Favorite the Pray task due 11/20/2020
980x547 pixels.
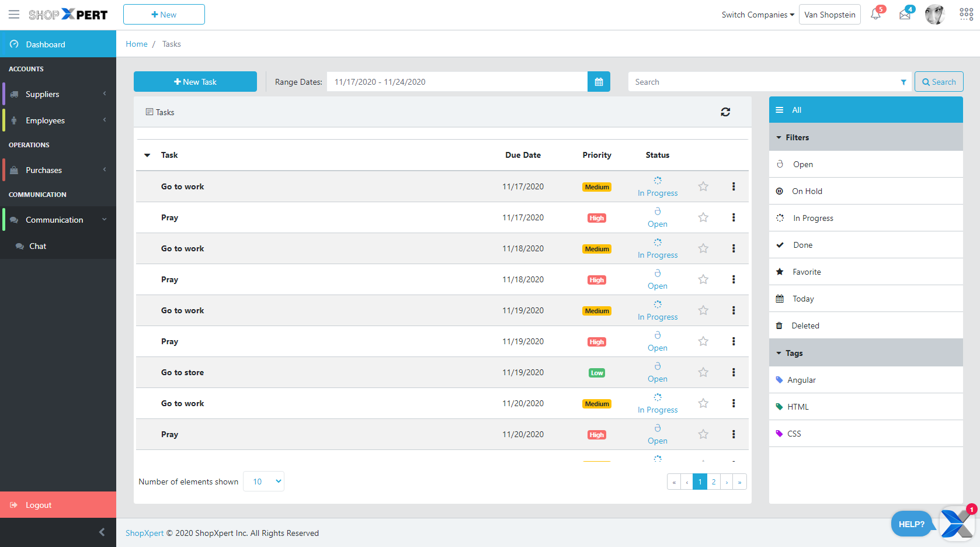click(703, 434)
